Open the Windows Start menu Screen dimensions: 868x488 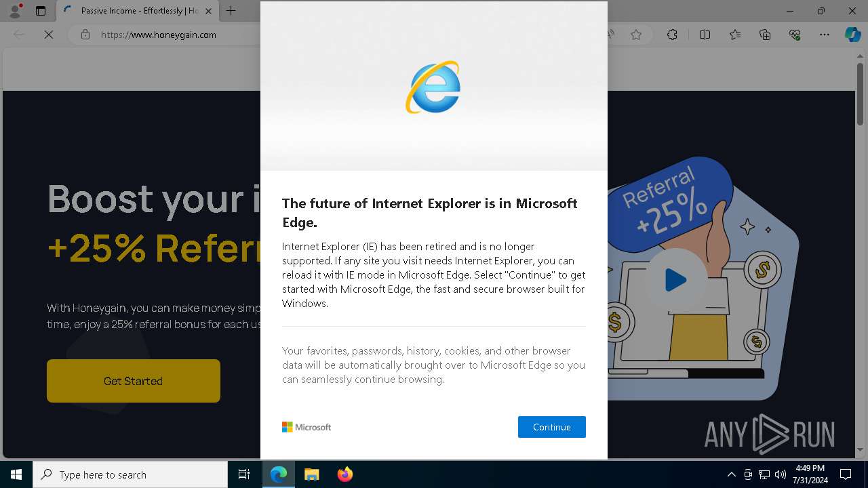pos(16,474)
